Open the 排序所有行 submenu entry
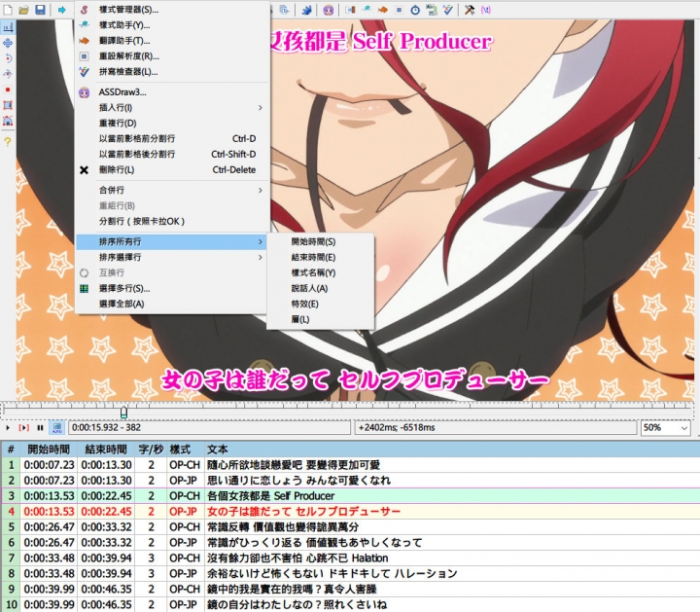 pyautogui.click(x=173, y=241)
